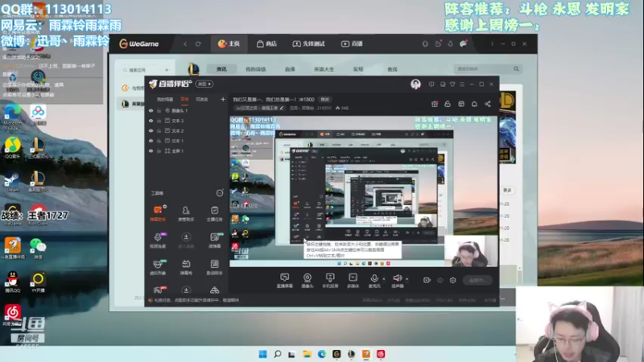The height and width of the screenshot is (362, 644).
Task: Open the Windows Start menu
Action: pos(263,354)
